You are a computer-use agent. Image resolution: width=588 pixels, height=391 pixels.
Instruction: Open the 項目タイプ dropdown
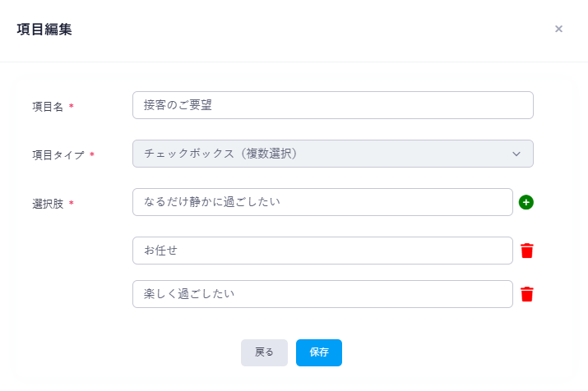pos(332,154)
